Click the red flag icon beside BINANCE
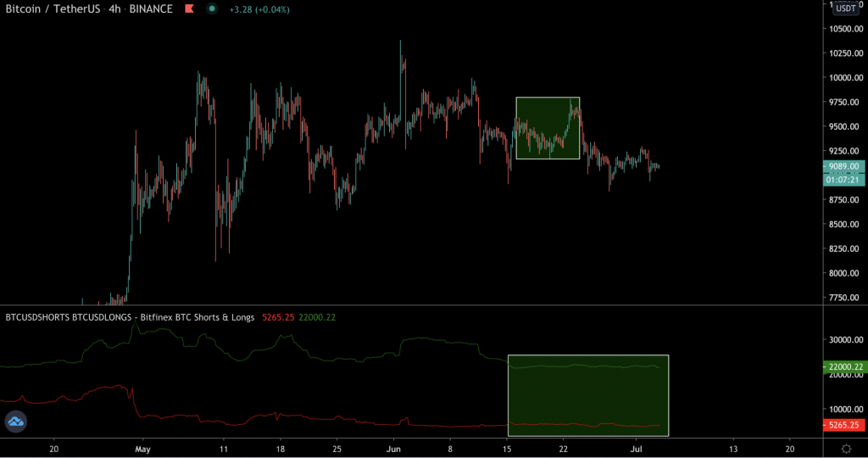868x458 pixels. tap(186, 9)
